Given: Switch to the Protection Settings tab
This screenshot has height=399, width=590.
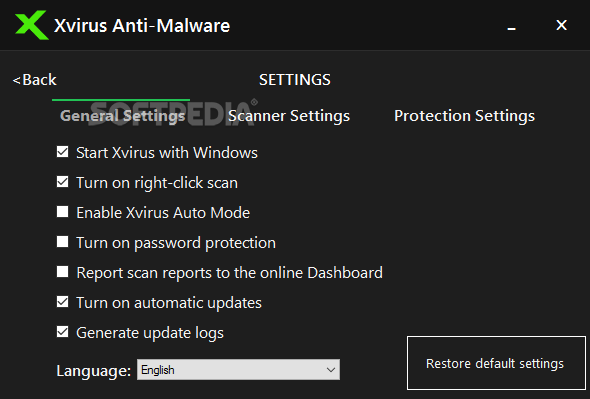Looking at the screenshot, I should click(x=464, y=116).
